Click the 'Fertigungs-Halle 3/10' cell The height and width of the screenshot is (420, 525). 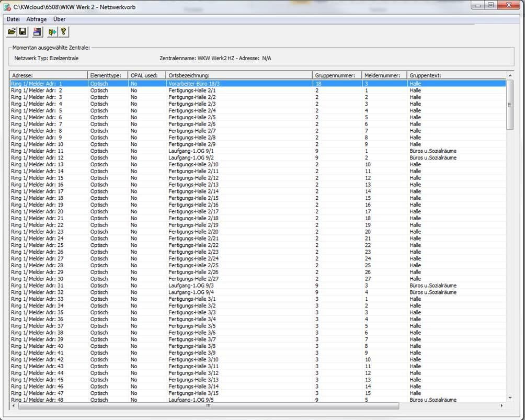[193, 359]
